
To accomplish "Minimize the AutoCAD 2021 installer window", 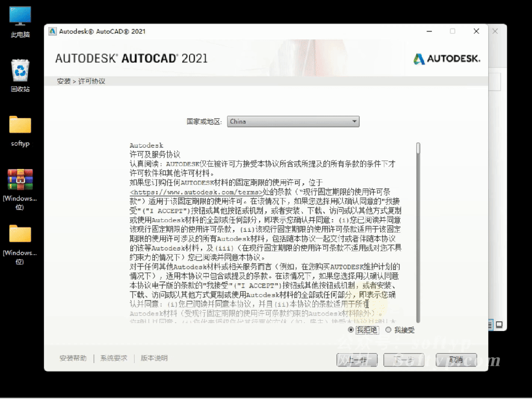I will 429,31.
